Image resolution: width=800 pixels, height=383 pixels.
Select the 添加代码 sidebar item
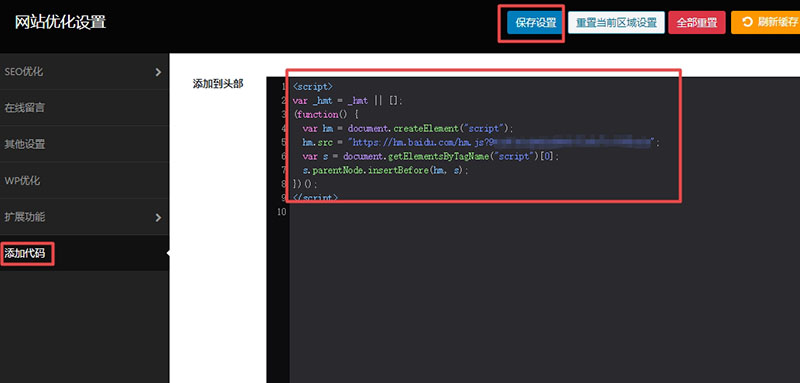(x=84, y=253)
